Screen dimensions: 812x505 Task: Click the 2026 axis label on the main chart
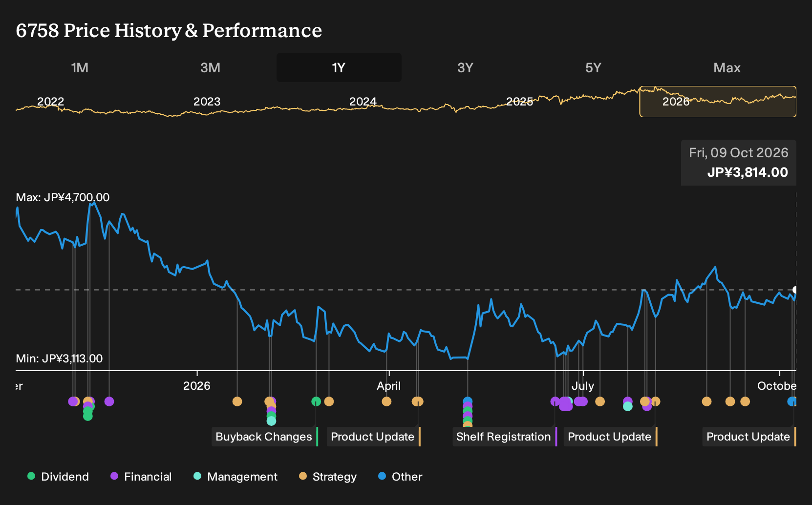pos(197,386)
